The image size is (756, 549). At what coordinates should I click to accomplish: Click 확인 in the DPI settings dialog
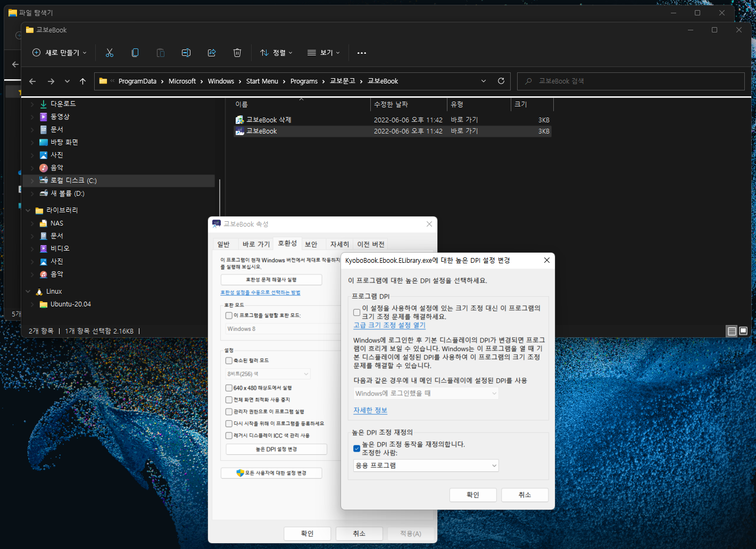point(473,495)
